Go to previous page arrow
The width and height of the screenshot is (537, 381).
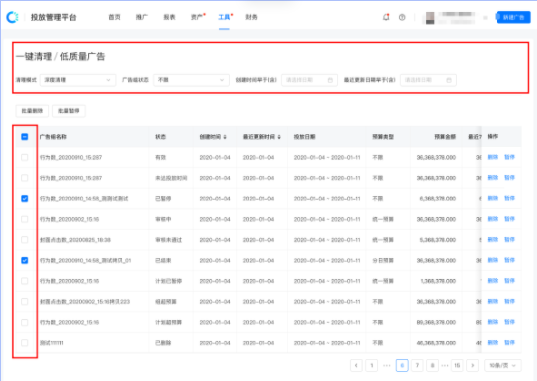click(356, 366)
